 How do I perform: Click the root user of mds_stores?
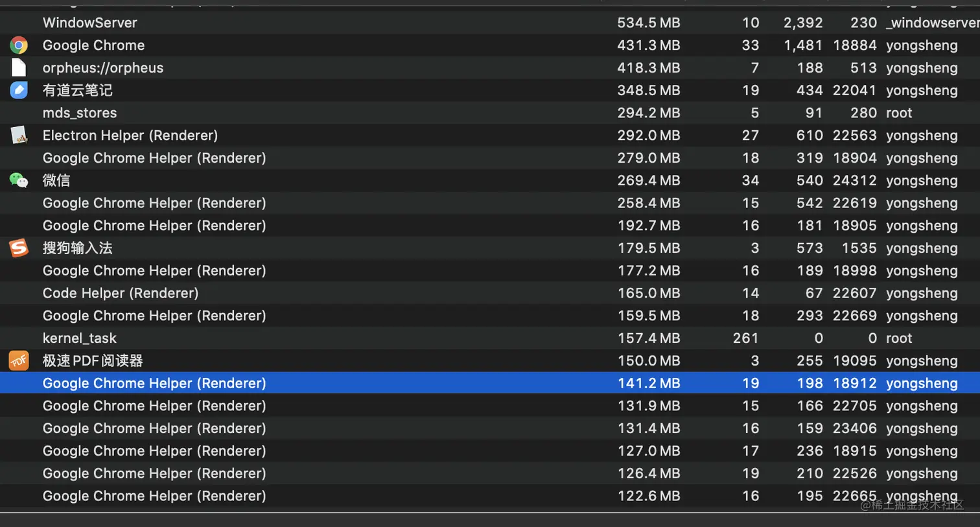(899, 113)
